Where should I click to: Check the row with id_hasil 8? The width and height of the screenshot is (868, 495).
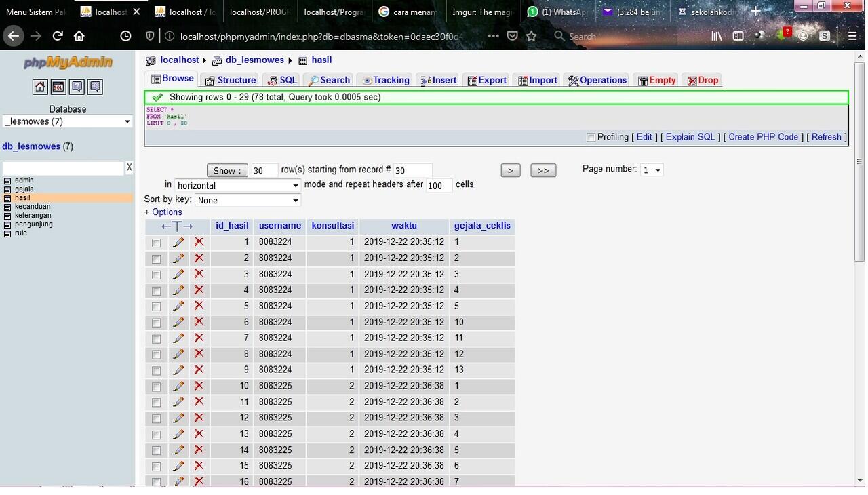pyautogui.click(x=157, y=355)
